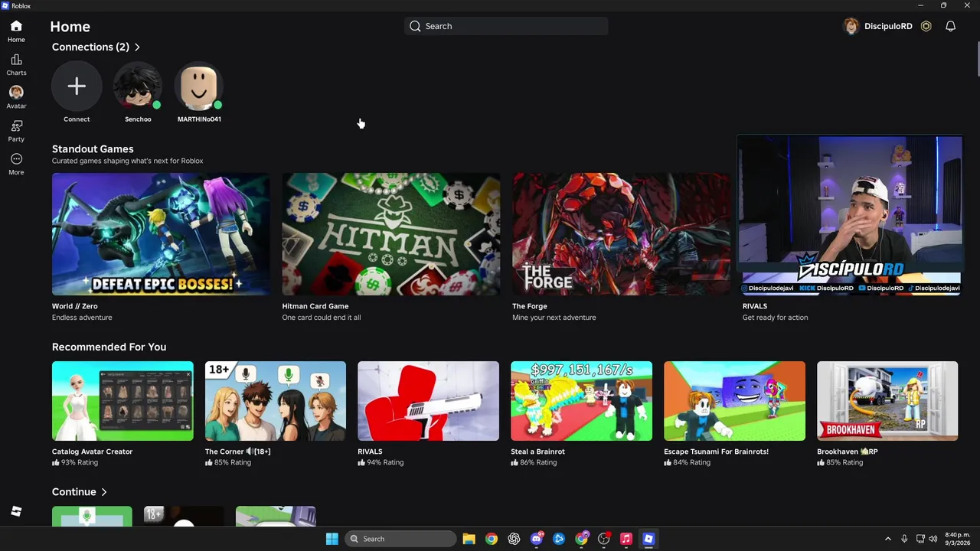Click the 'Endless adventure' subtitle
The height and width of the screenshot is (551, 980).
coord(82,318)
